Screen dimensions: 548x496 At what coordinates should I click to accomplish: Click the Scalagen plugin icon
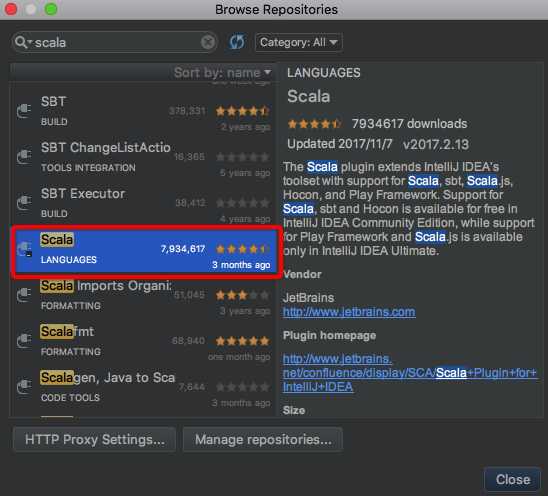click(x=24, y=387)
